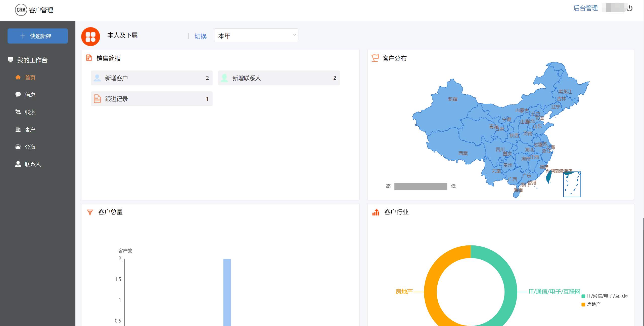Click the 客户分布 flag icon
This screenshot has width=644, height=326.
click(x=375, y=58)
